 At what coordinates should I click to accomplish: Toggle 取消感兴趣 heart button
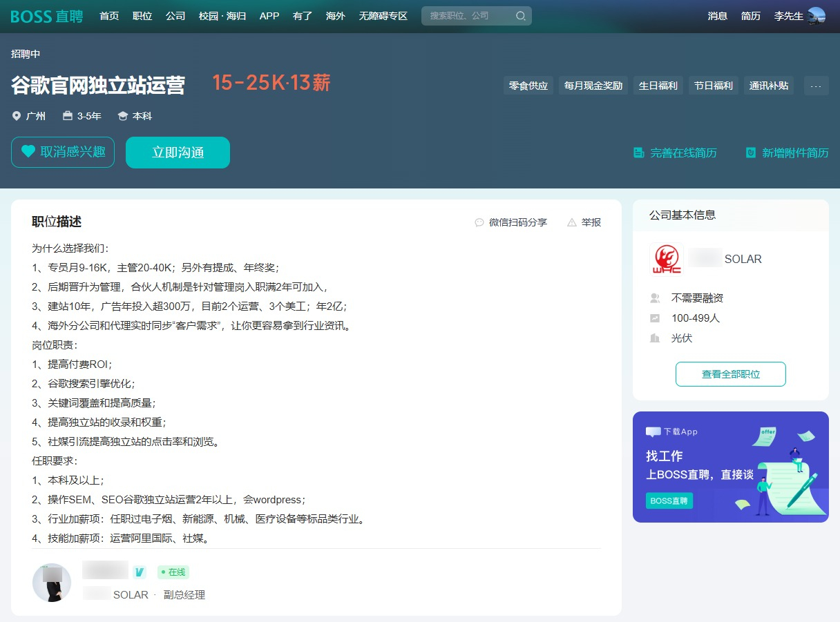[63, 152]
